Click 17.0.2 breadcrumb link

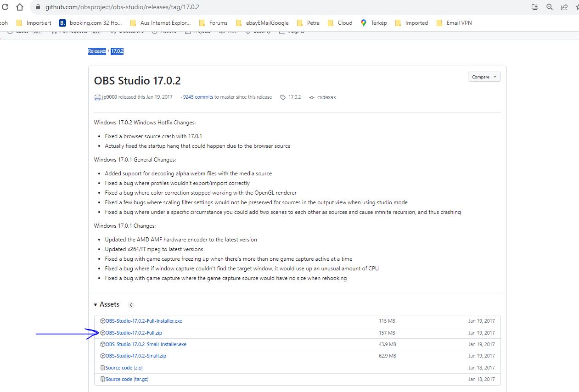pyautogui.click(x=117, y=51)
